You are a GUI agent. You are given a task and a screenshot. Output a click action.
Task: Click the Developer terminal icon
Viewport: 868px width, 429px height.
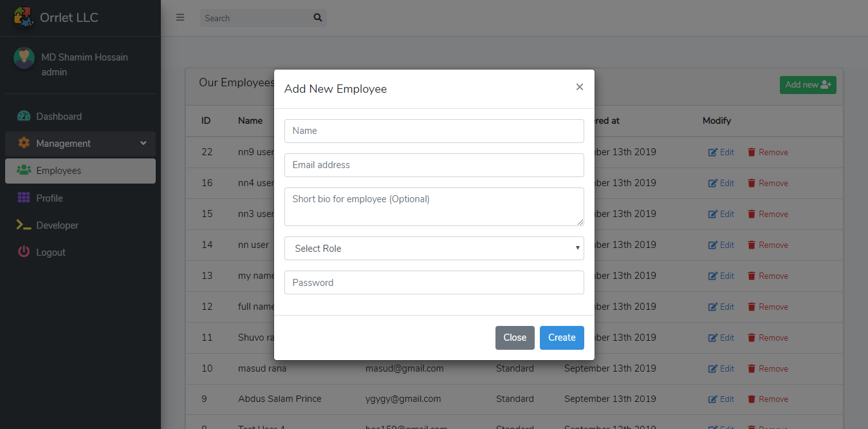pos(24,225)
